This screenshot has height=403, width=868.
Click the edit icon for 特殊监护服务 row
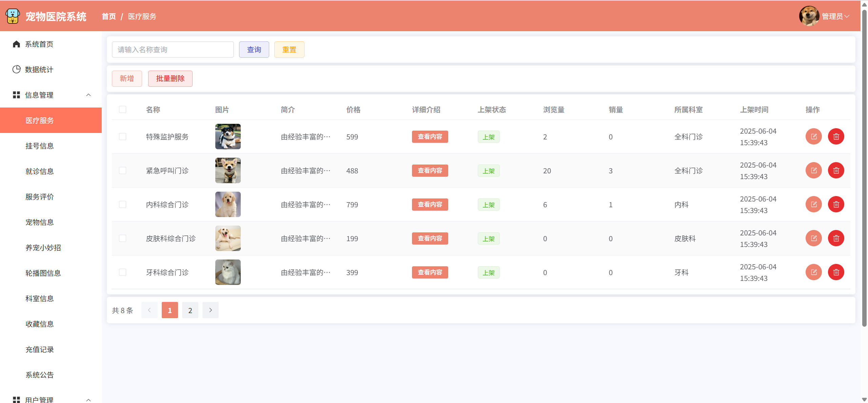[813, 136]
